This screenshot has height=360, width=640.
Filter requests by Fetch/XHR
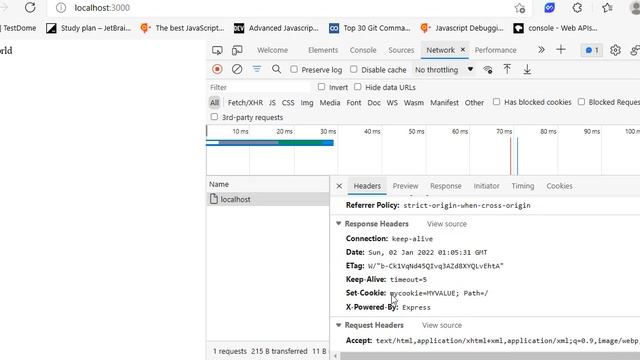click(245, 103)
